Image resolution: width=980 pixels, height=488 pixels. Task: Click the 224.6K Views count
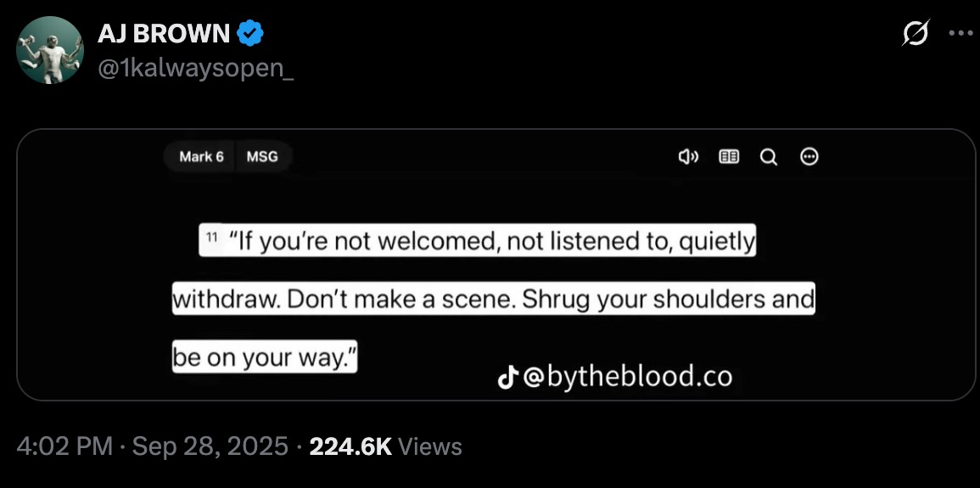pos(385,446)
